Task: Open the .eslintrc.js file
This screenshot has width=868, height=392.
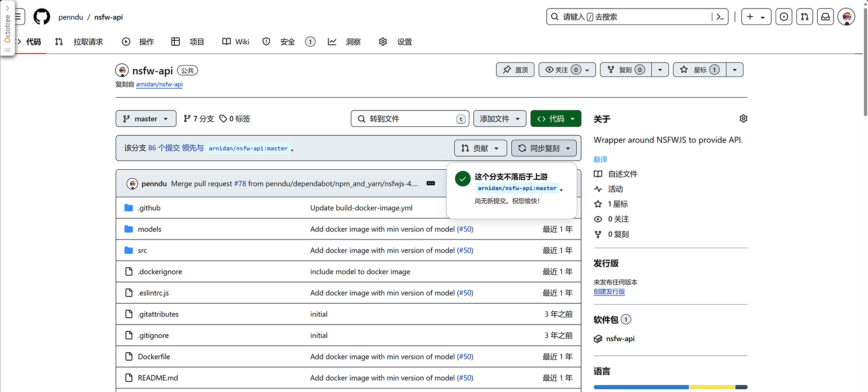Action: 153,293
